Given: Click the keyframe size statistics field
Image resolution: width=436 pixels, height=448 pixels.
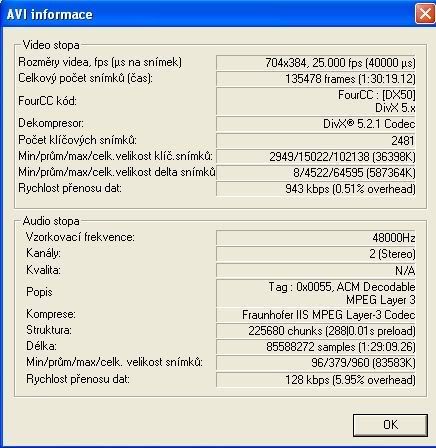Looking at the screenshot, I should [316, 157].
